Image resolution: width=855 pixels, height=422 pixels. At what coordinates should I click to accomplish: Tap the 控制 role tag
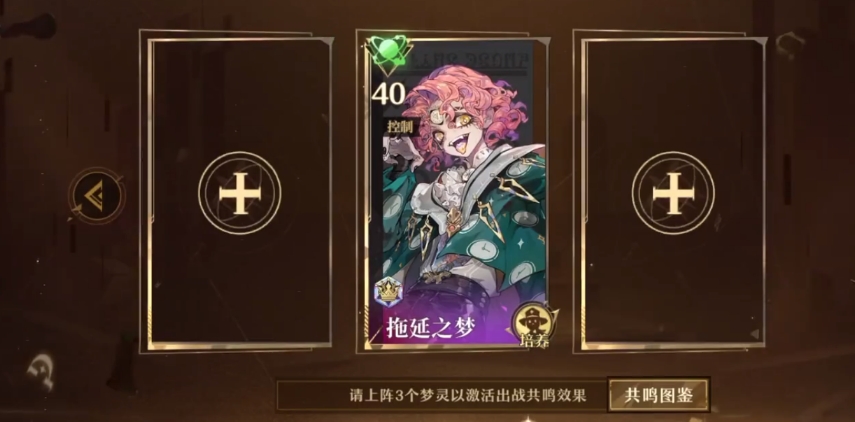tap(401, 126)
